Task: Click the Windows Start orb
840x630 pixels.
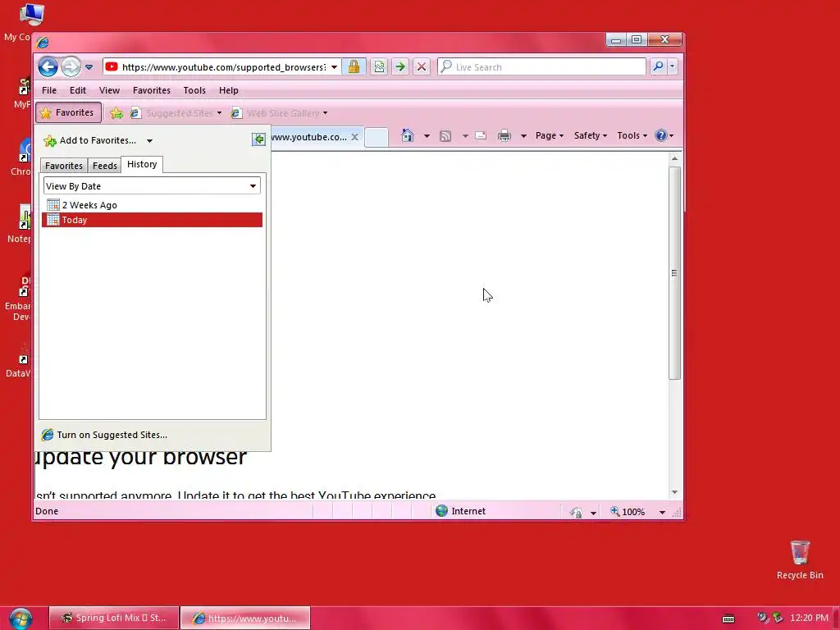Action: point(21,619)
